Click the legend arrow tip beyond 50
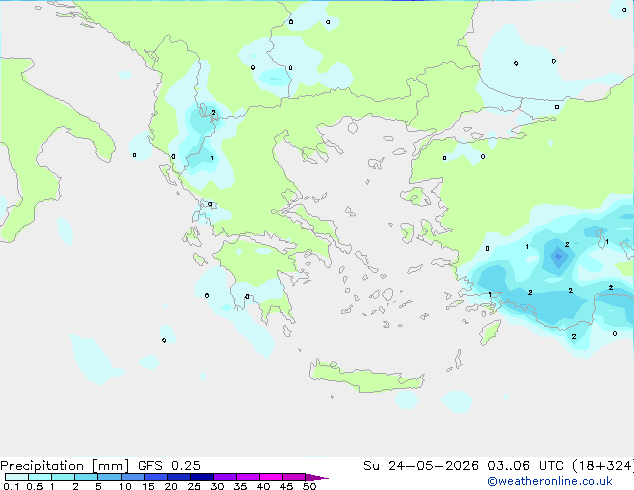The height and width of the screenshot is (490, 634). [x=317, y=478]
